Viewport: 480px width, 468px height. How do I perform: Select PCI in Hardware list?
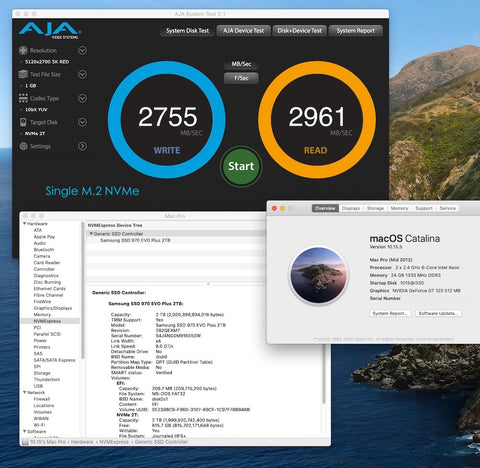(37, 328)
